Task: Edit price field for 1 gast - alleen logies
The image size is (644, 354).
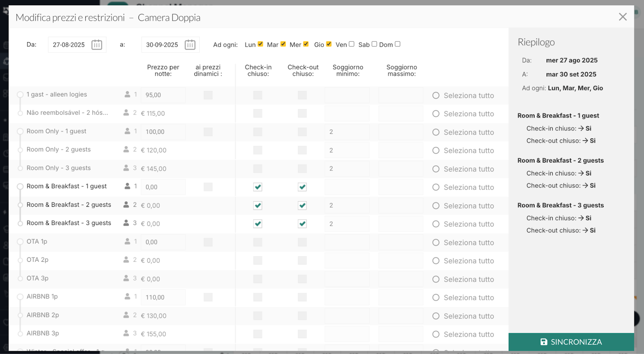Action: click(x=163, y=95)
